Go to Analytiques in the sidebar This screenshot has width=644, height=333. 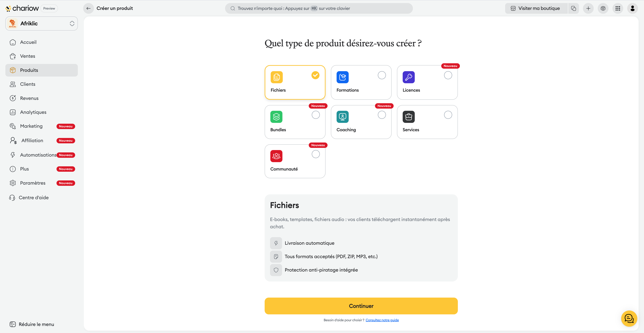pos(33,112)
